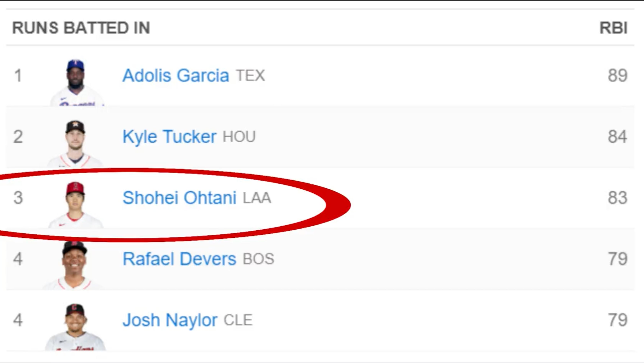Click the RBI column header
Image resolution: width=644 pixels, height=363 pixels.
(x=613, y=28)
